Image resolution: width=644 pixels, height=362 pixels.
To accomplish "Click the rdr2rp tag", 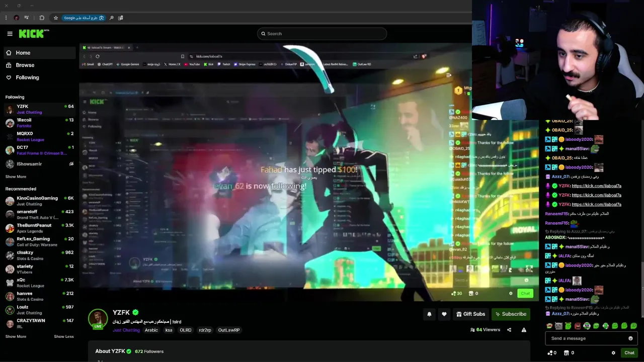I will pyautogui.click(x=205, y=330).
